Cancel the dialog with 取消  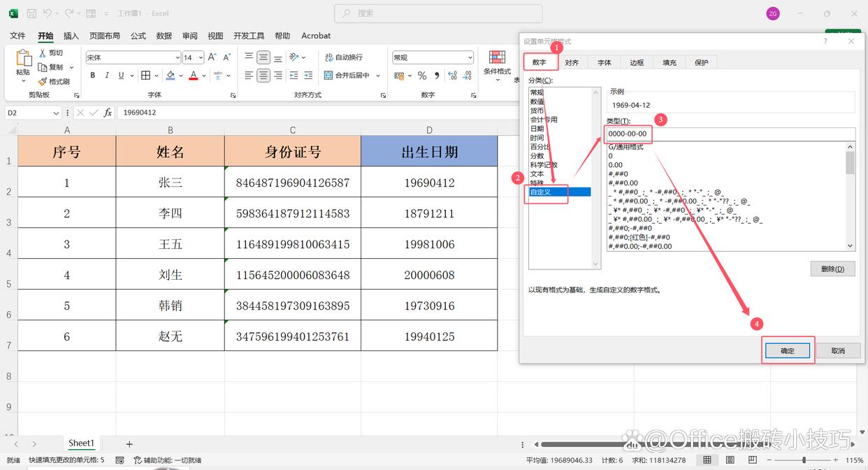click(x=838, y=350)
